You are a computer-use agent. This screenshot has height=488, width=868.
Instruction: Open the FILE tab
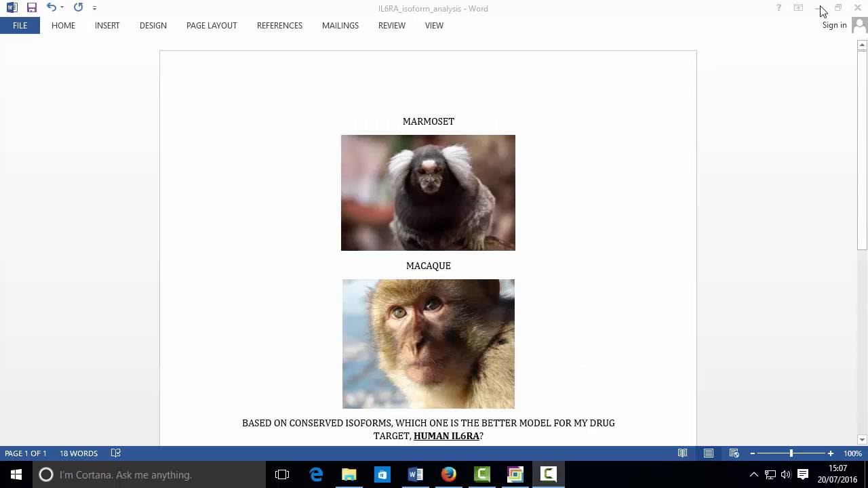(x=20, y=25)
